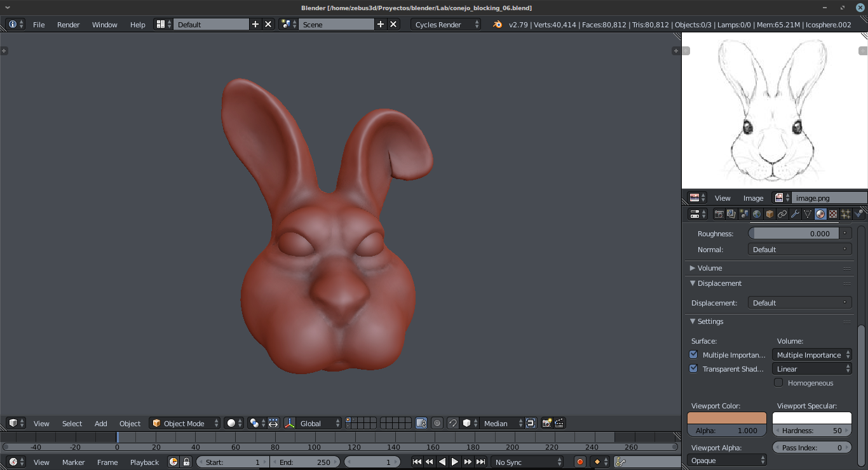The height and width of the screenshot is (470, 868).
Task: Open the File menu
Action: click(39, 24)
